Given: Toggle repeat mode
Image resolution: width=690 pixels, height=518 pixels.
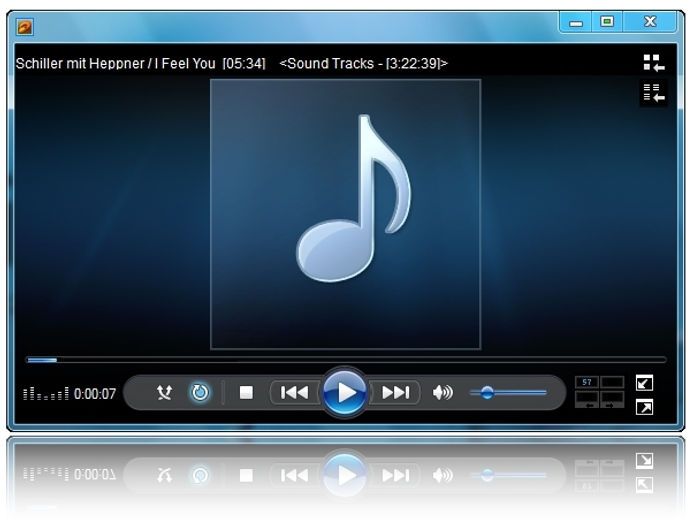Looking at the screenshot, I should coord(200,392).
